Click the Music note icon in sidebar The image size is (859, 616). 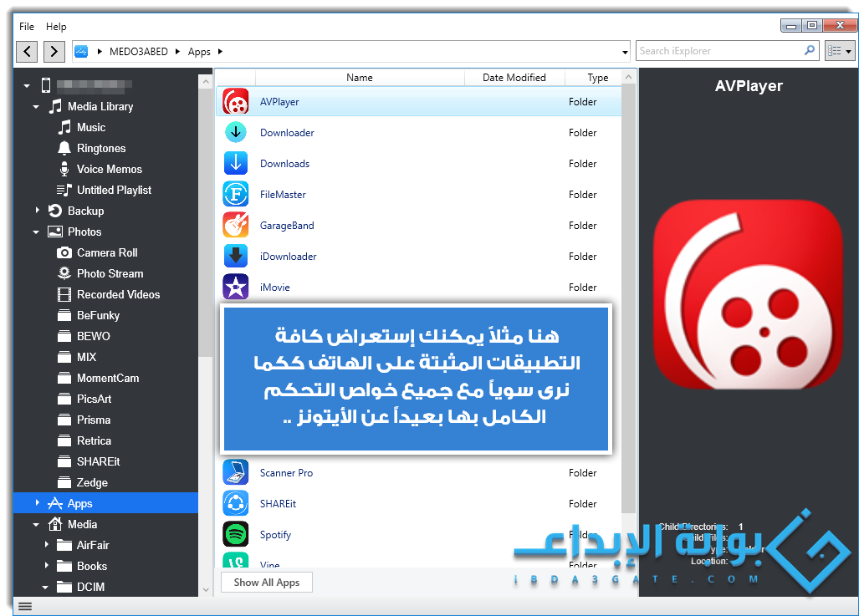[64, 128]
